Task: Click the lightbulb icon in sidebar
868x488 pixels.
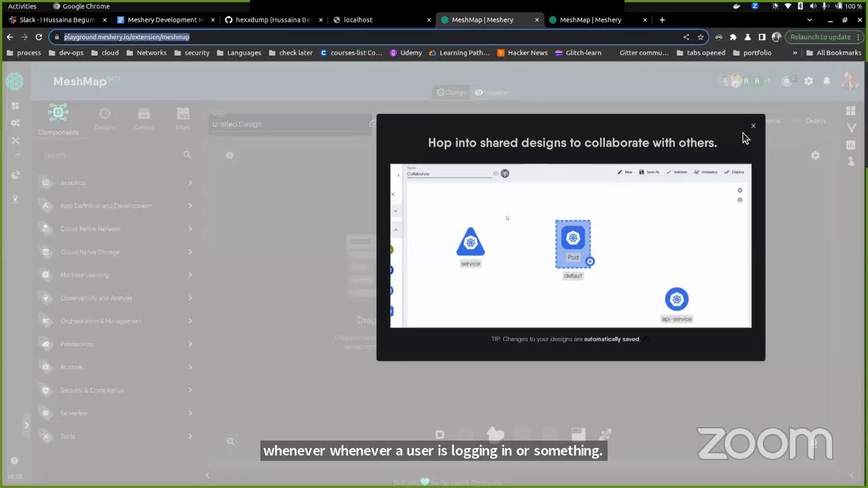Action: point(15,199)
